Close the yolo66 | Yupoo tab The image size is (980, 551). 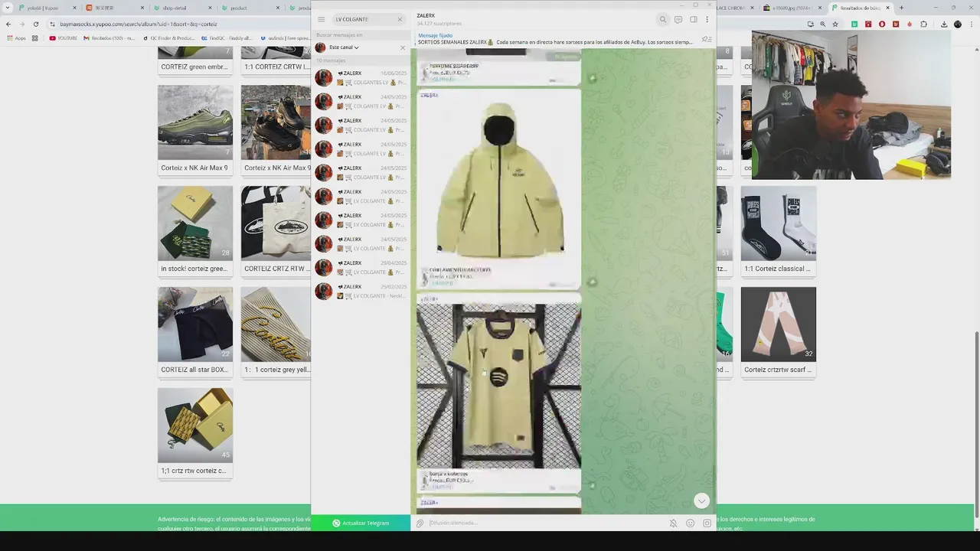tap(77, 8)
